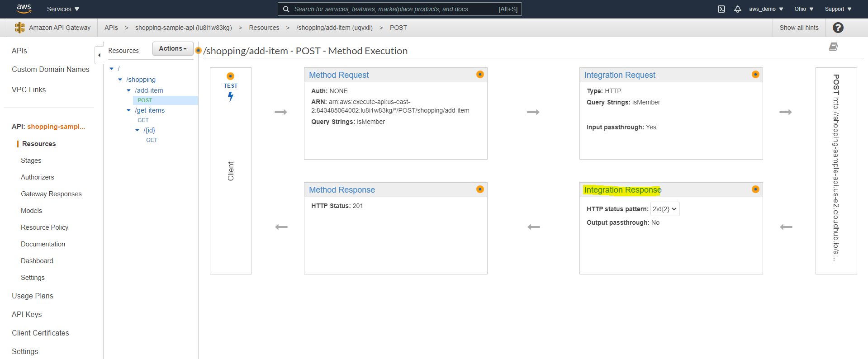The image size is (868, 359).
Task: Open the notifications bell
Action: pos(738,9)
